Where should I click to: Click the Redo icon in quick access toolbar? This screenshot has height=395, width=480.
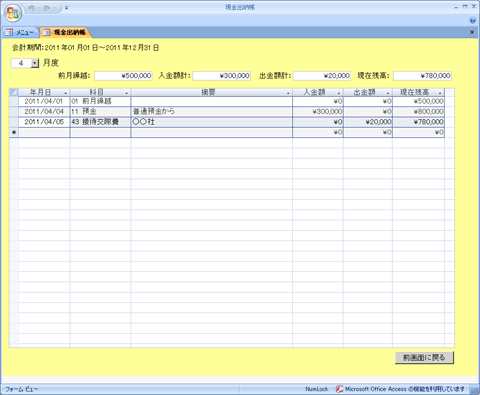(x=47, y=8)
